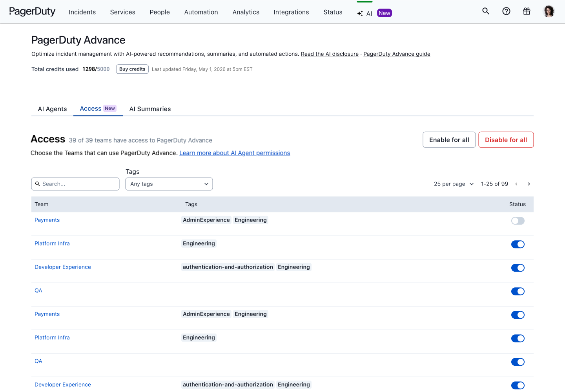This screenshot has height=392, width=565.
Task: Toggle off the first QA team switch
Action: tap(518, 291)
